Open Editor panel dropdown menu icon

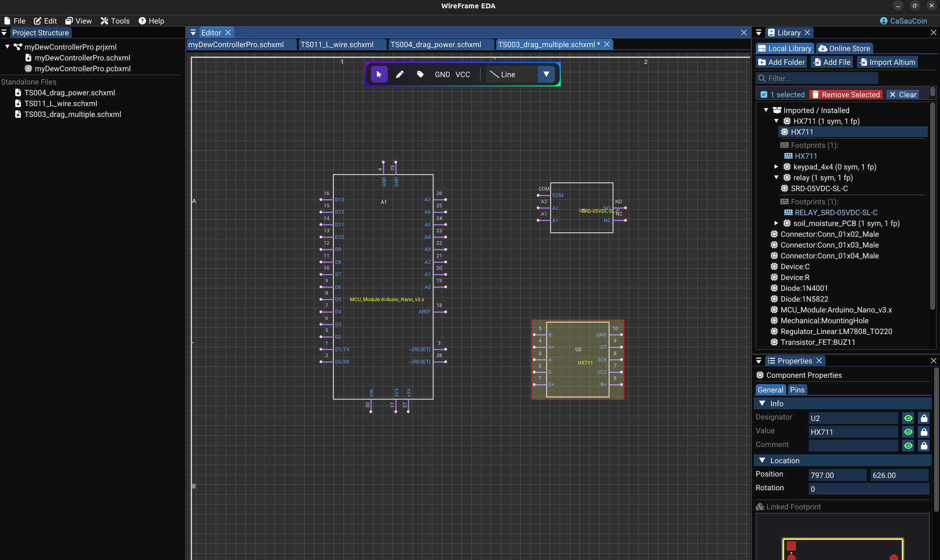193,32
